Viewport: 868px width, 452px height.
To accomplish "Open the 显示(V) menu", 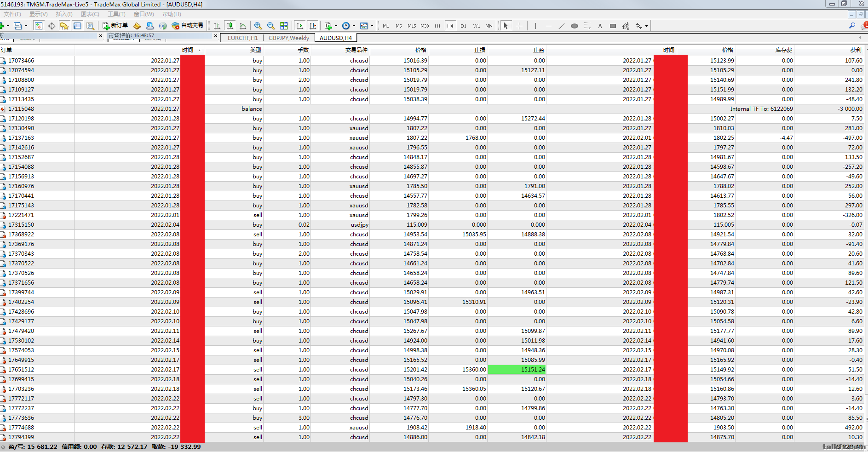I will [x=39, y=14].
